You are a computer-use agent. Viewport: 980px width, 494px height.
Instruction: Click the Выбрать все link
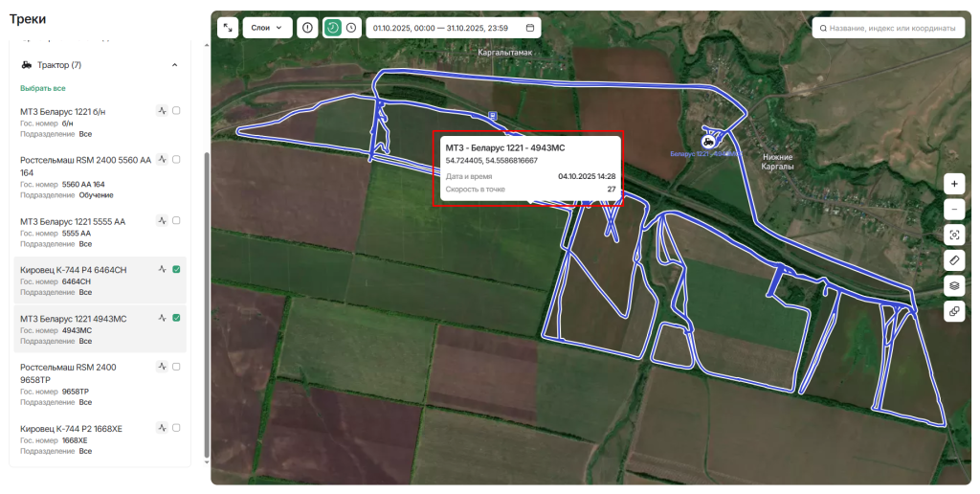[x=43, y=88]
